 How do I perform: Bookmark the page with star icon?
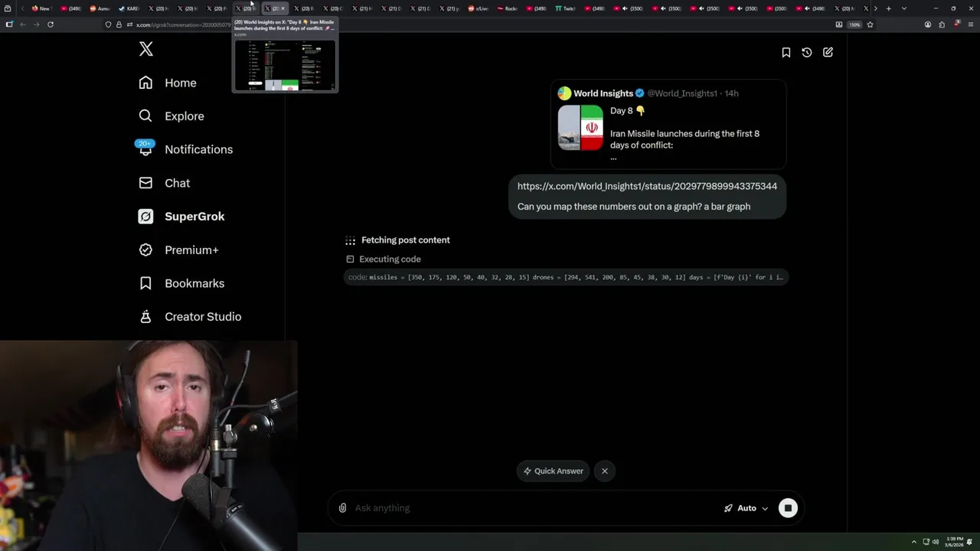click(x=870, y=24)
